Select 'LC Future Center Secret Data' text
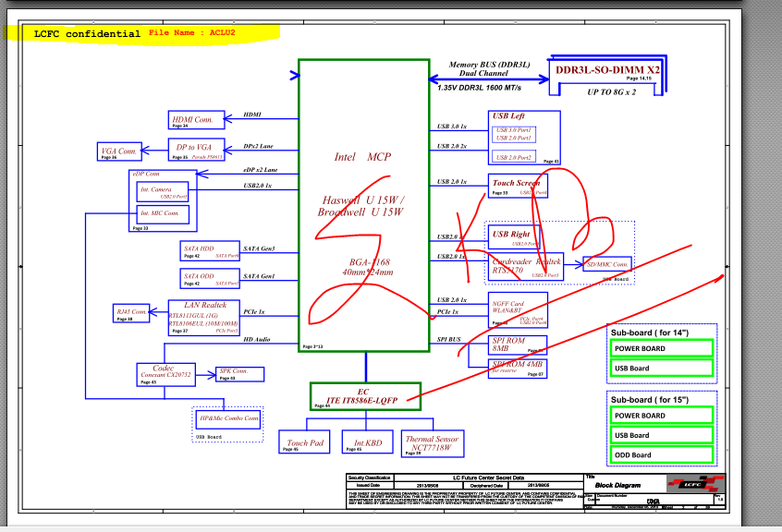The width and height of the screenshot is (782, 532). tap(488, 478)
